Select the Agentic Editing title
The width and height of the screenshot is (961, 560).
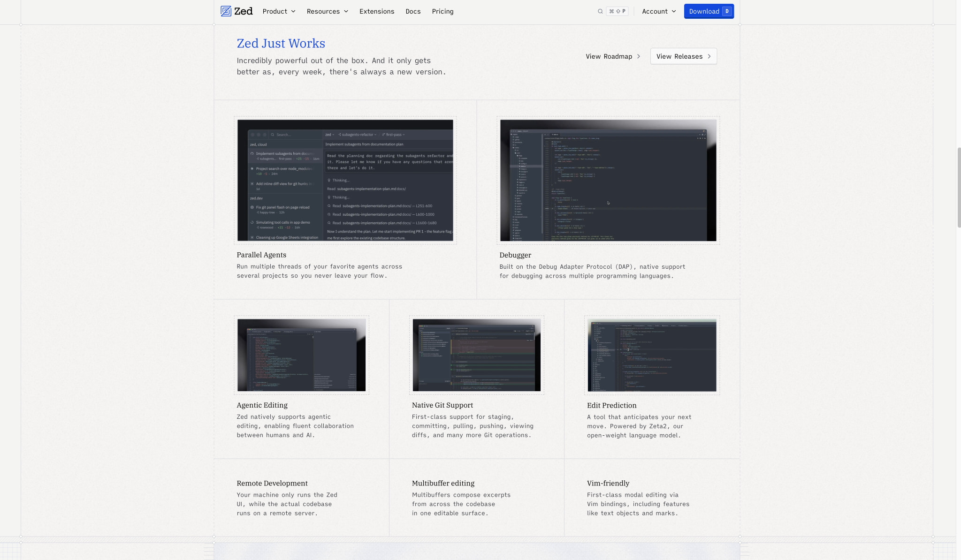pos(262,405)
